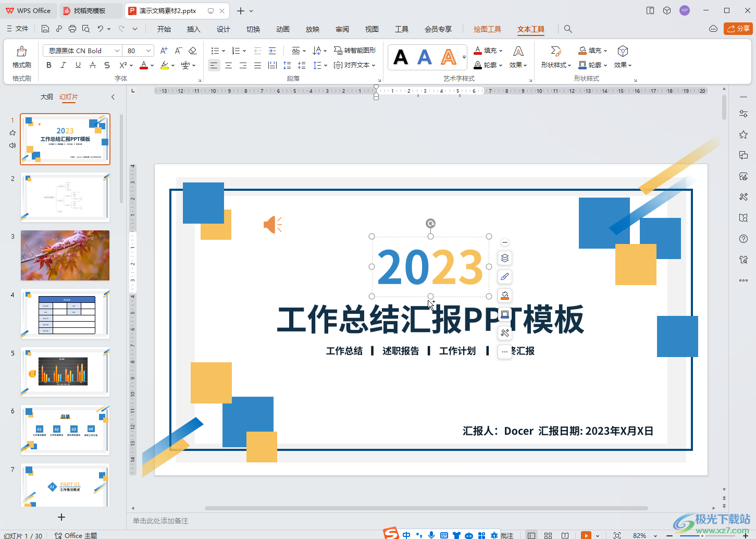Select center align paragraph button
Viewport: 756px width, 539px height.
click(228, 65)
